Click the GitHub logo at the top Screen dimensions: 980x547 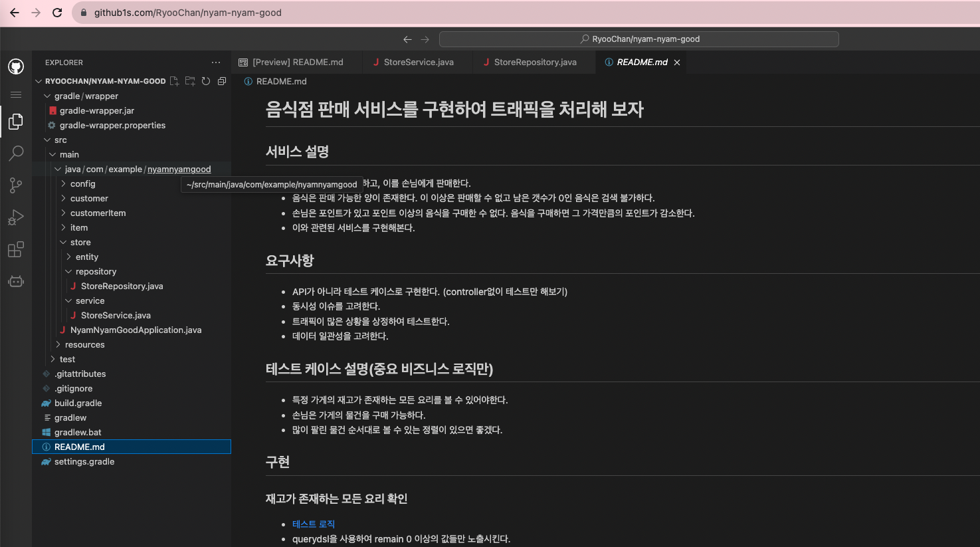(x=16, y=66)
